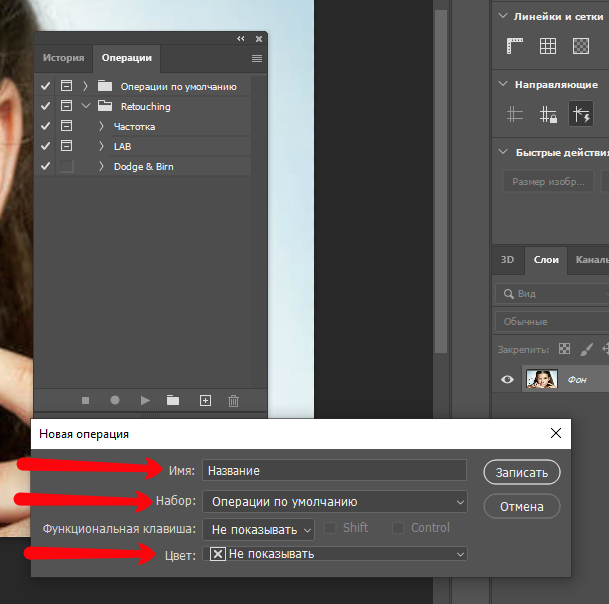Viewport: 609px width, 604px height.
Task: Click the Фон layer thumbnail
Action: click(542, 379)
